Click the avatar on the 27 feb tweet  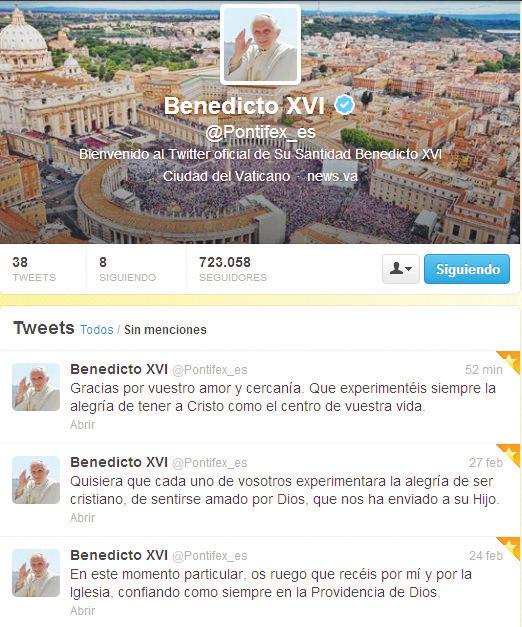tap(36, 480)
